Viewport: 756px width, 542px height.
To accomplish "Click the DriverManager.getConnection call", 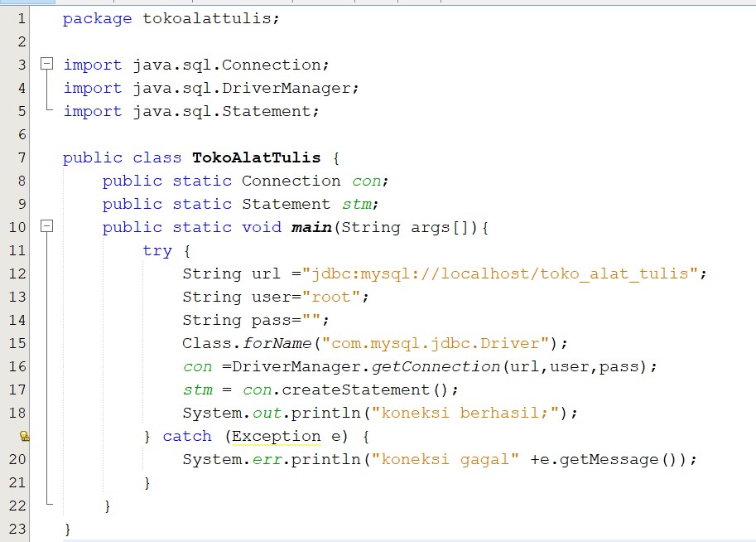I will coord(364,366).
